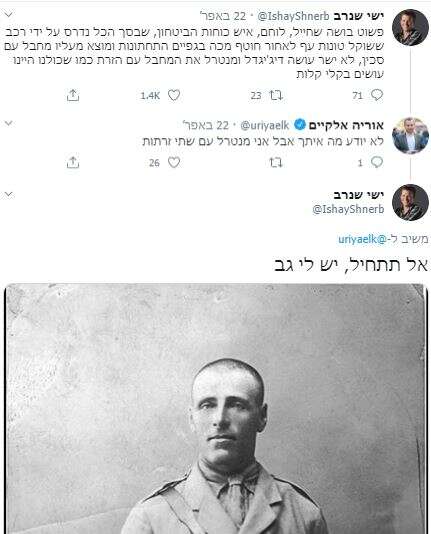Share the uriyaelk tweet via share icon
This screenshot has height=534, width=431.
click(x=73, y=162)
